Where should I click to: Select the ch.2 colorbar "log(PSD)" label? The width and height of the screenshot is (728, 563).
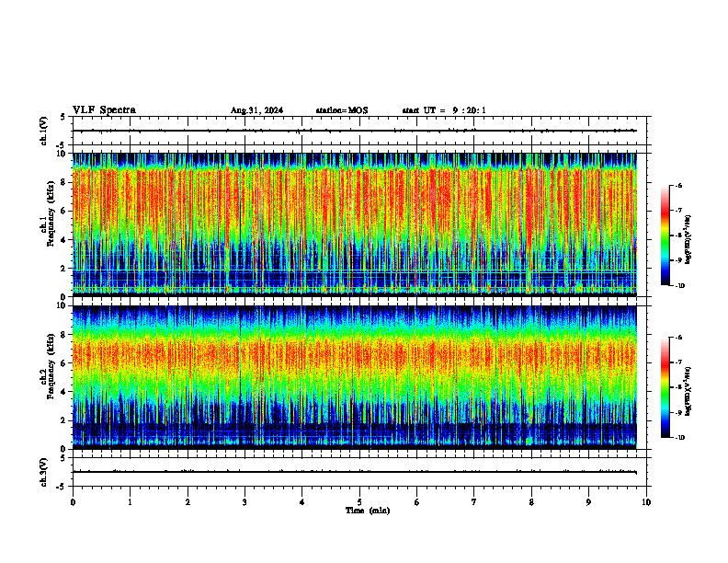[x=688, y=392]
